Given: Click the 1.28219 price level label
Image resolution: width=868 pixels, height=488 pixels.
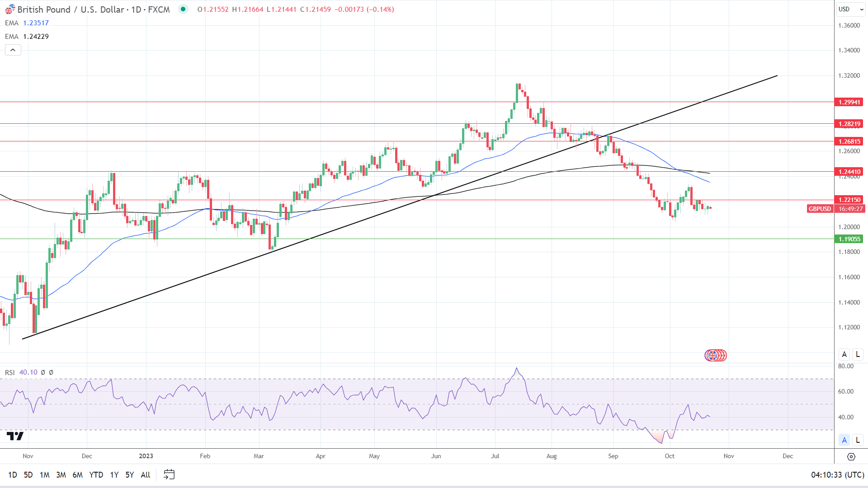Looking at the screenshot, I should point(849,124).
